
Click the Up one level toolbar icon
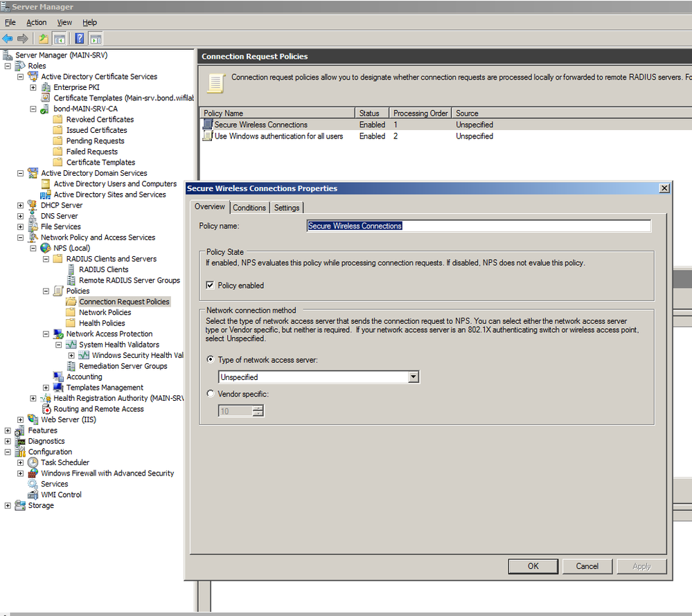tap(43, 39)
